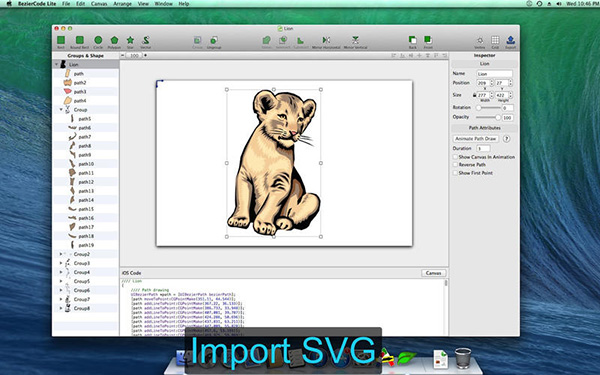Select the path10 item

86,164
